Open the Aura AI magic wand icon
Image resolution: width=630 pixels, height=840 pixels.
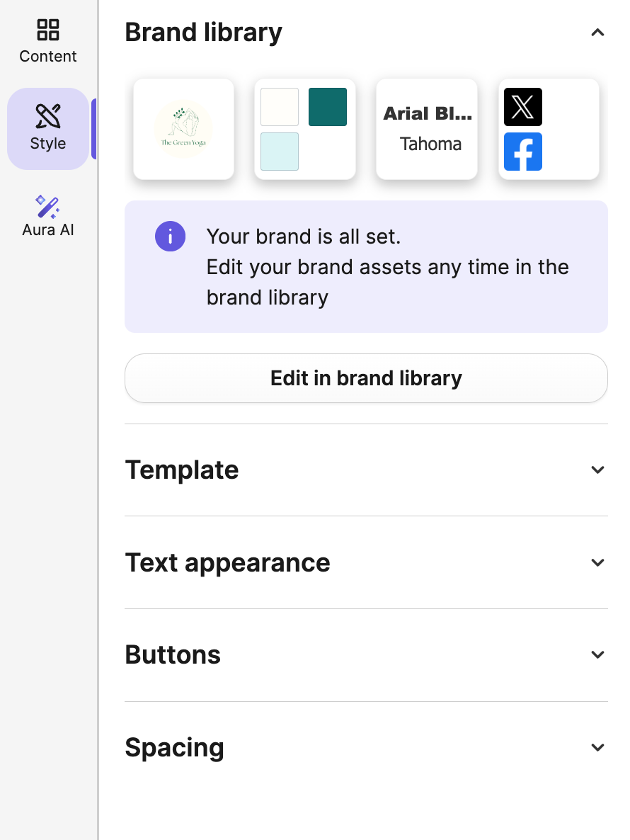[48, 206]
